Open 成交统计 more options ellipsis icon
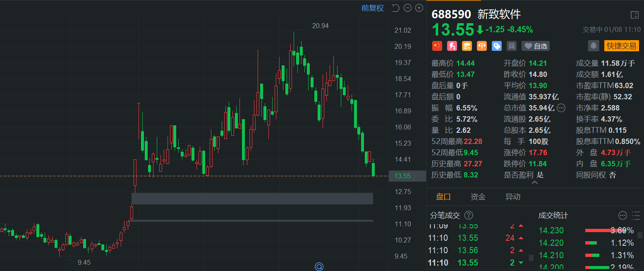Image resolution: width=644 pixels, height=271 pixels. (x=622, y=215)
